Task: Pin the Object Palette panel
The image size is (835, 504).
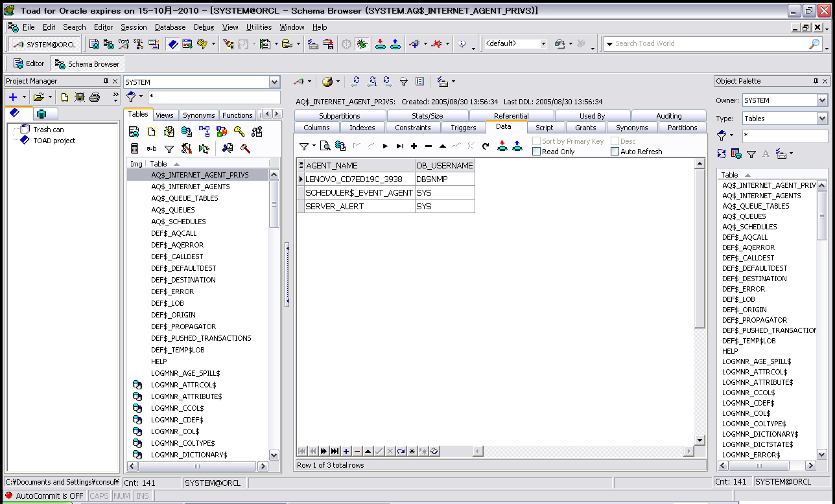Action: click(x=816, y=81)
